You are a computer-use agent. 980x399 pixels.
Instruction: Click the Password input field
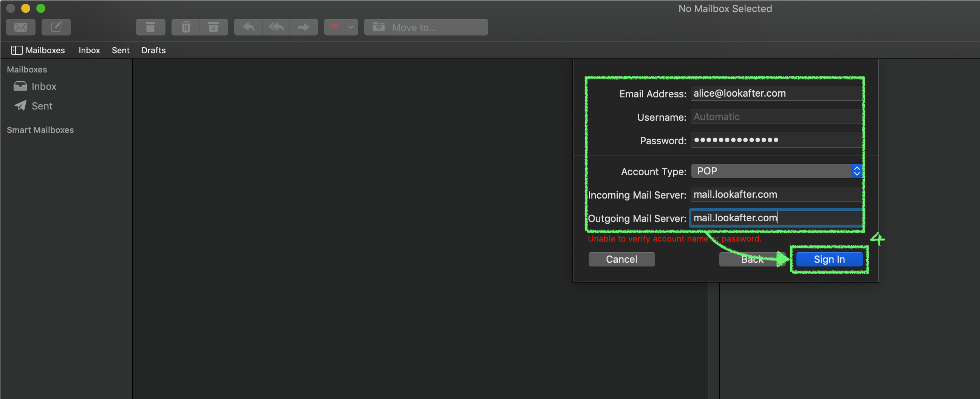(x=776, y=140)
